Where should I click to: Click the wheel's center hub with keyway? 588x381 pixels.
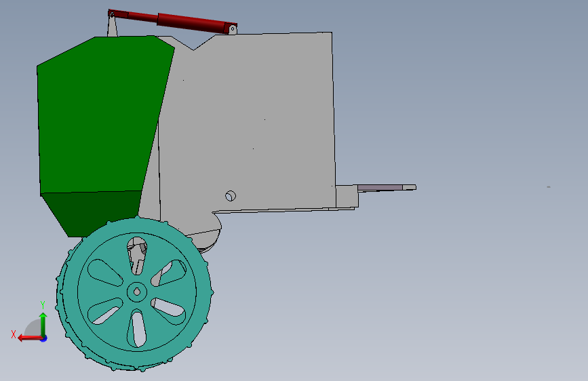pos(137,292)
